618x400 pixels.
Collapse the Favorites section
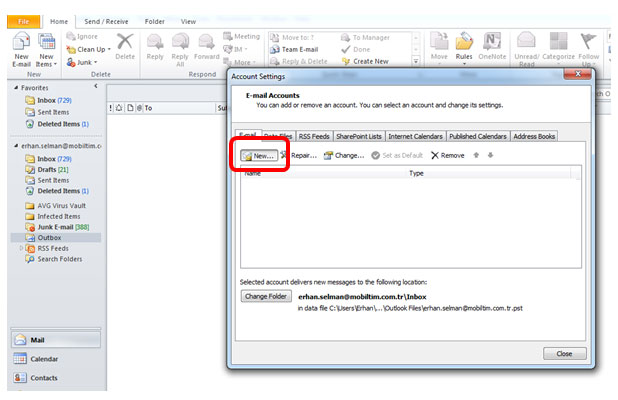(x=16, y=87)
